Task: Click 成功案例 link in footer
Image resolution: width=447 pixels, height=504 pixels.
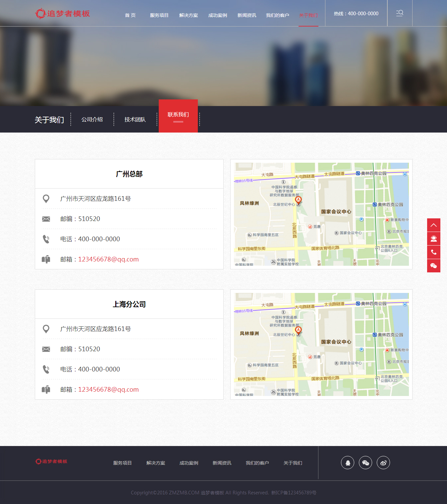Action: click(x=189, y=463)
